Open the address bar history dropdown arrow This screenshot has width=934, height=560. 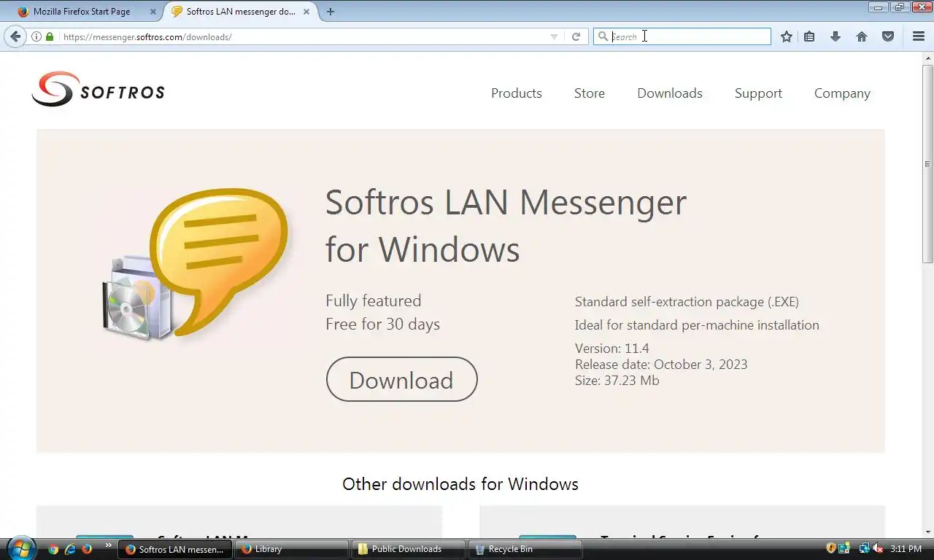pyautogui.click(x=554, y=36)
